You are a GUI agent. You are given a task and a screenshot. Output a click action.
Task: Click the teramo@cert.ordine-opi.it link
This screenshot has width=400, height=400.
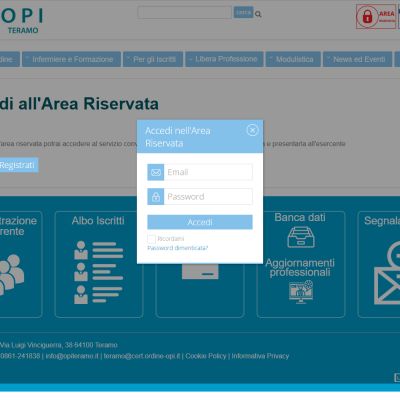142,356
